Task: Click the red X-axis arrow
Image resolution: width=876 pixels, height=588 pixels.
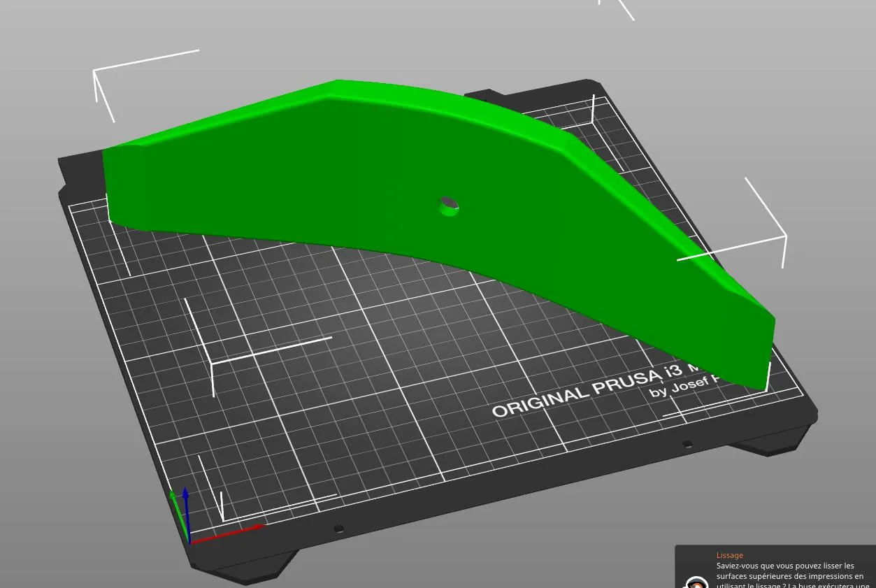Action: pos(231,532)
